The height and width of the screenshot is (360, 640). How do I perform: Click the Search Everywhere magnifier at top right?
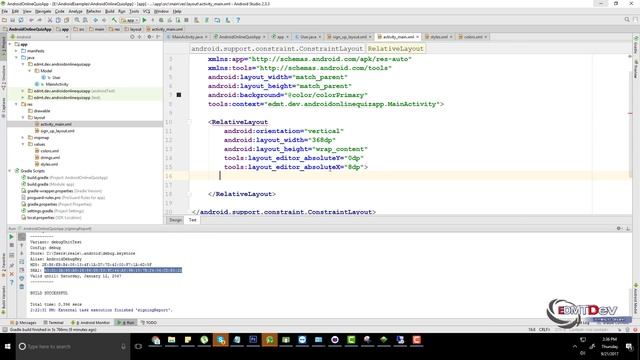point(627,20)
